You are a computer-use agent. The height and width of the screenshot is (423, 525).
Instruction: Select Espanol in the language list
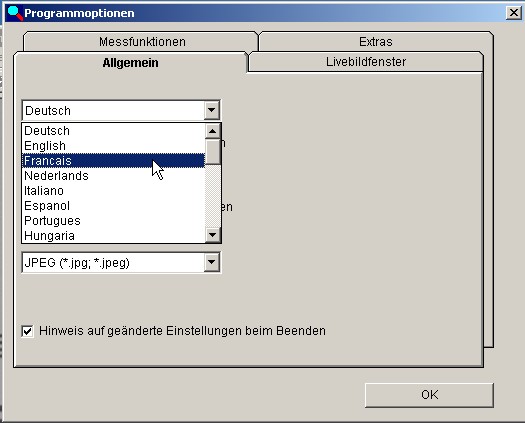point(113,206)
